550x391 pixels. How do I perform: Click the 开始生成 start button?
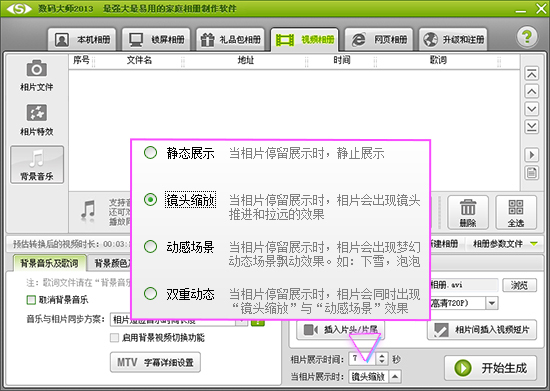(490, 368)
